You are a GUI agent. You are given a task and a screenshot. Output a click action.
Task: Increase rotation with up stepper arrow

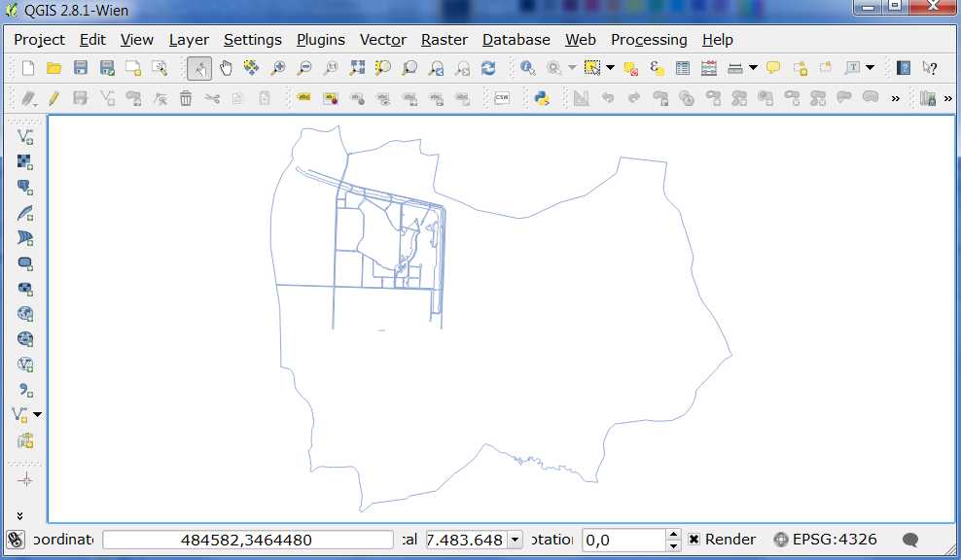click(x=673, y=535)
